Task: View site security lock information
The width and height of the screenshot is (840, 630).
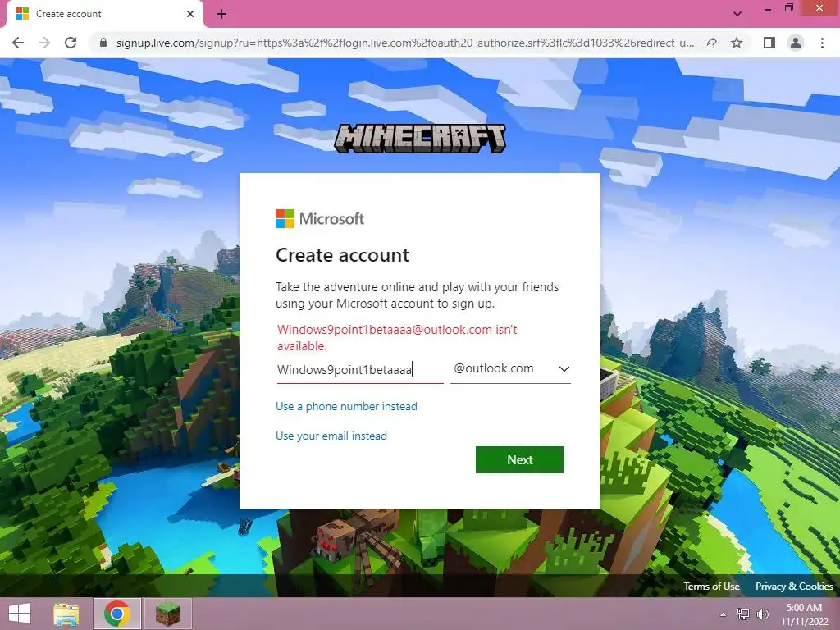Action: (103, 43)
